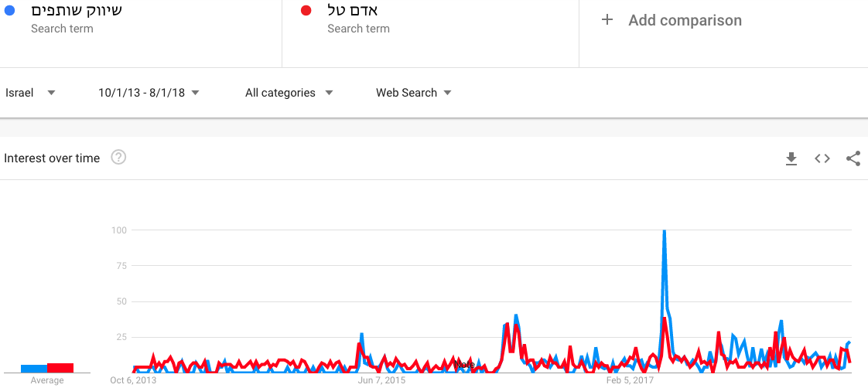Click the plus icon for Add comparison
Image resolution: width=868 pixels, height=388 pixels.
click(x=607, y=20)
